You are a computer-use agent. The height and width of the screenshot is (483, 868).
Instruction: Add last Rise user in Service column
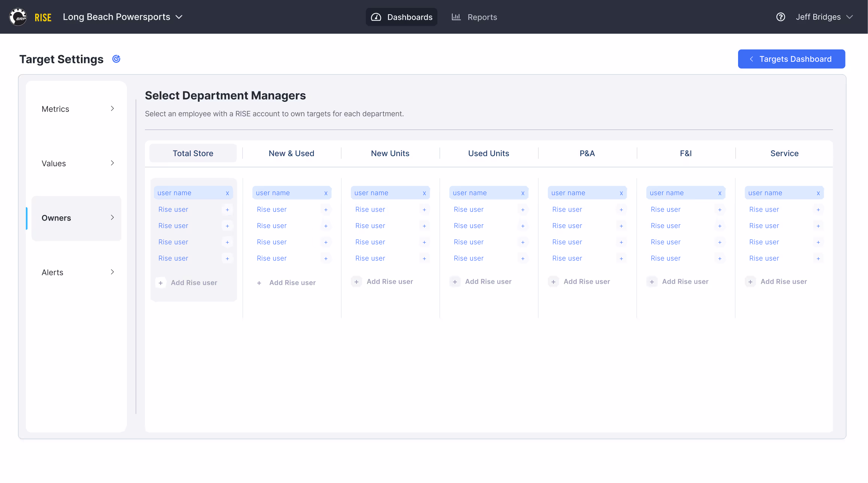point(818,258)
